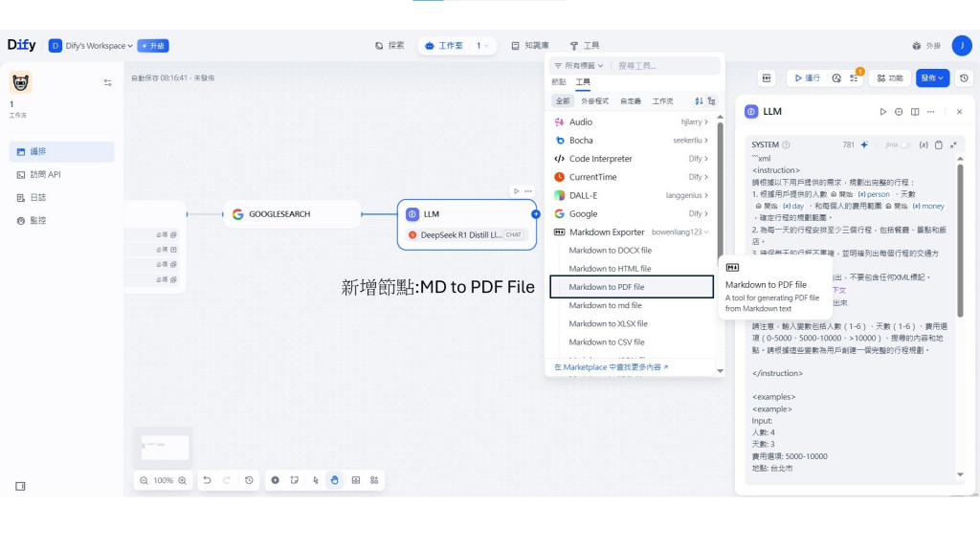Switch to the Explore tab
Viewport: 980px width, 551px height.
point(390,46)
